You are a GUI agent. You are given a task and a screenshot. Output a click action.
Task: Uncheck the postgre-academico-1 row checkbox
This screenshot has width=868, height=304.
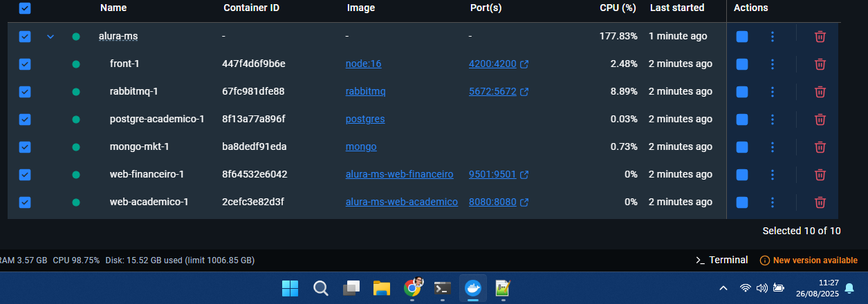coord(25,120)
